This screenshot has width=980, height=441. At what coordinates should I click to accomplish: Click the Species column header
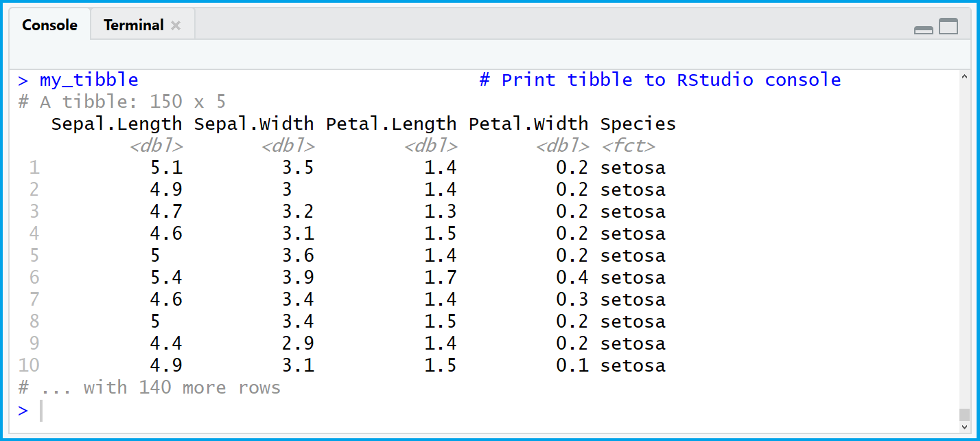point(638,124)
